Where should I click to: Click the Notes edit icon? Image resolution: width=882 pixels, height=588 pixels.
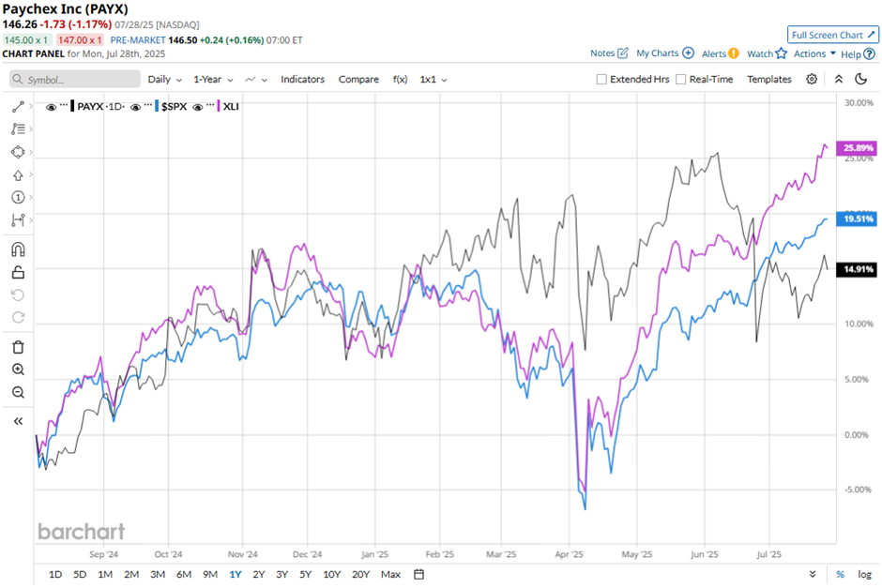[x=623, y=53]
